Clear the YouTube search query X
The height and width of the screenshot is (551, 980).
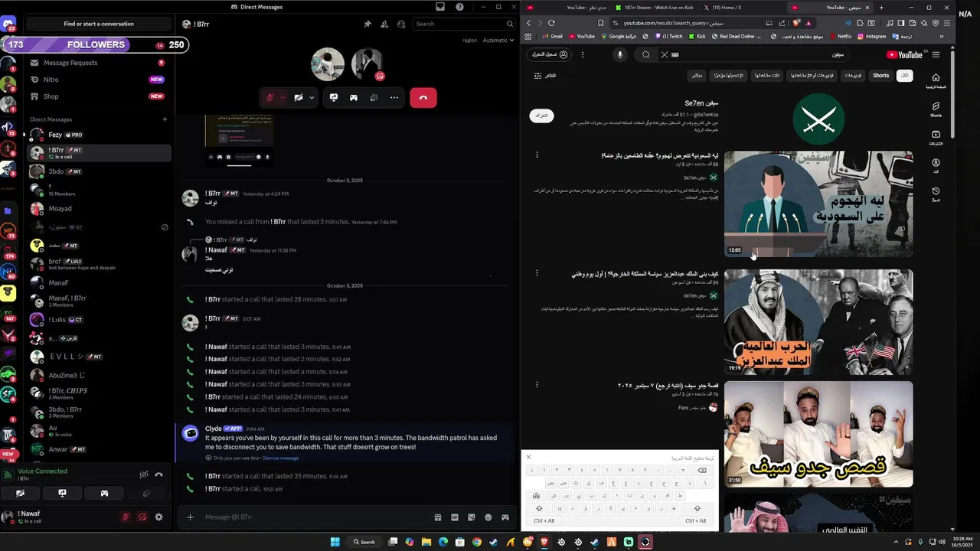(x=664, y=54)
